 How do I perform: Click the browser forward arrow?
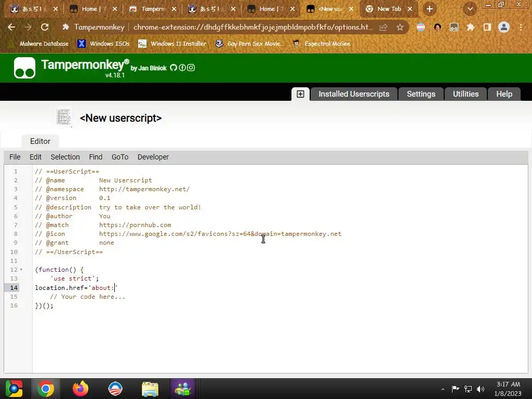(28, 27)
